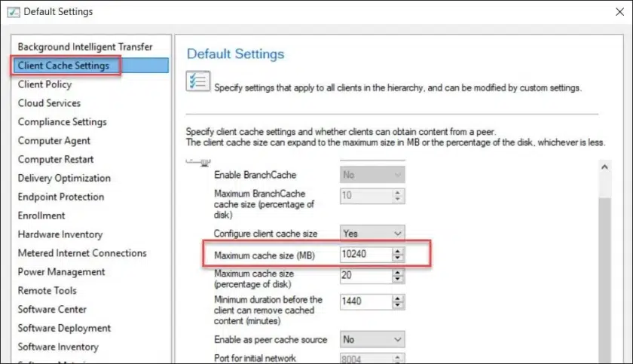Open Software Deployment settings
This screenshot has width=633, height=364.
point(64,328)
